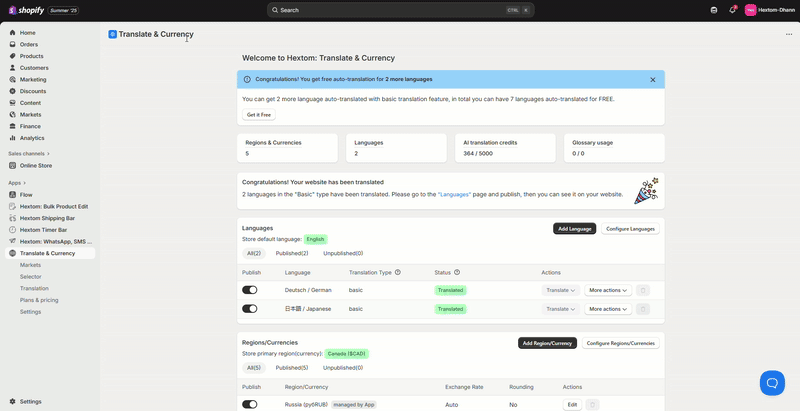Open notifications bell
This screenshot has width=800, height=411.
point(732,10)
